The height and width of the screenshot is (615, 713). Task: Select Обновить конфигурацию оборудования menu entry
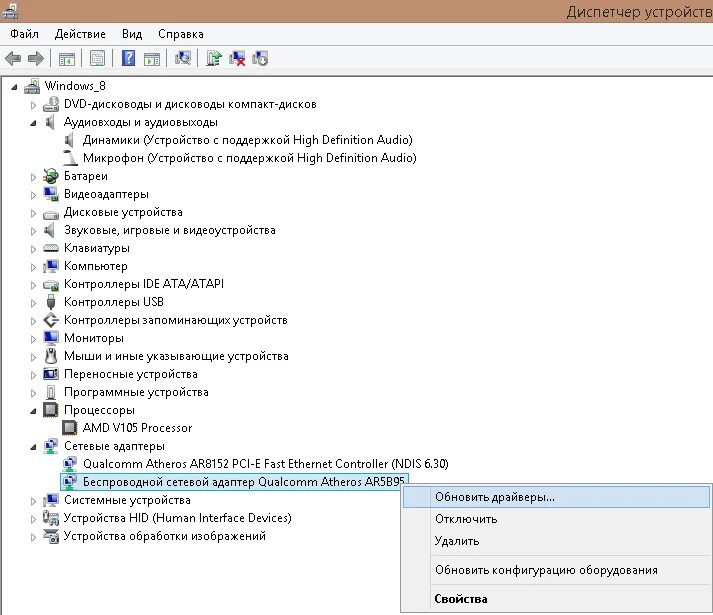click(x=556, y=570)
